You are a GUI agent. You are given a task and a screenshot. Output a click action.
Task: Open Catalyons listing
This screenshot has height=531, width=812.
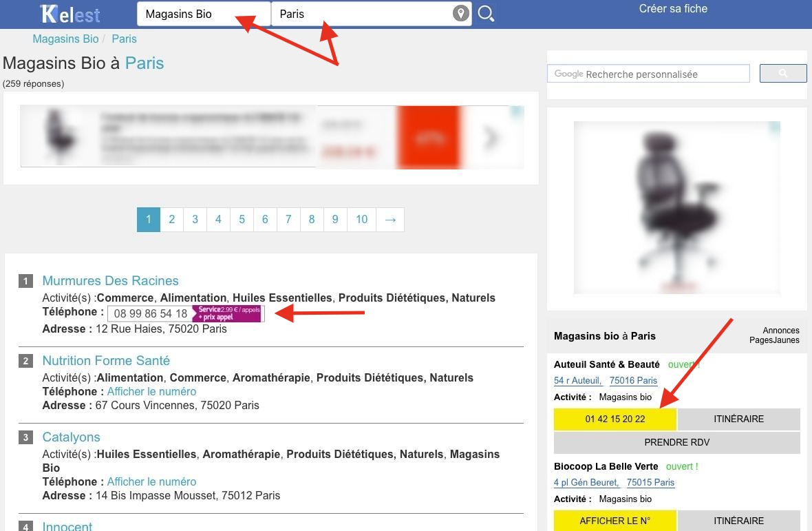point(72,437)
